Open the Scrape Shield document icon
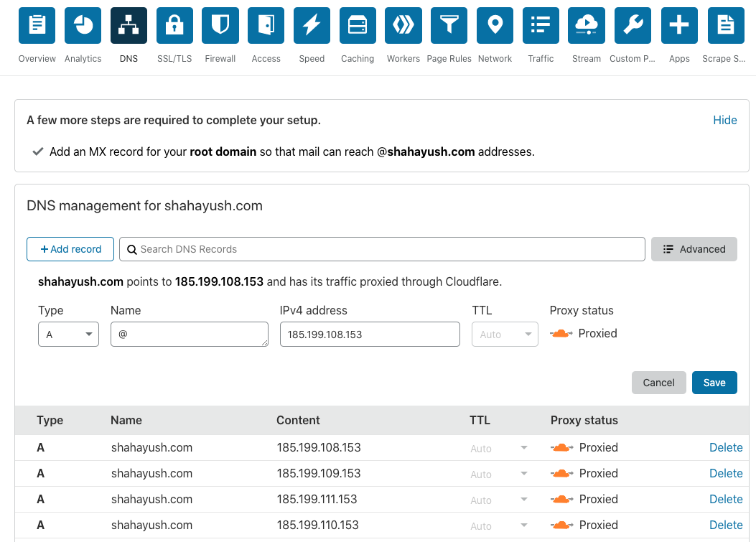 726,26
